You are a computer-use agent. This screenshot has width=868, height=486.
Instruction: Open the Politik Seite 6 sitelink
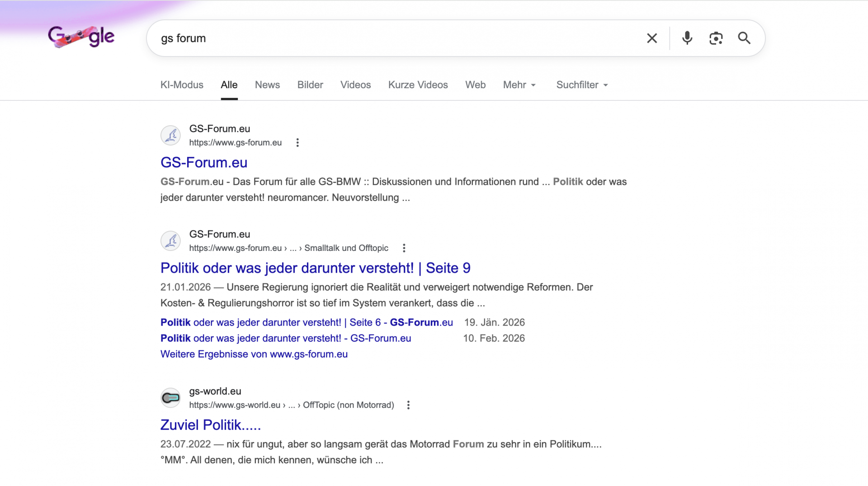[306, 322]
